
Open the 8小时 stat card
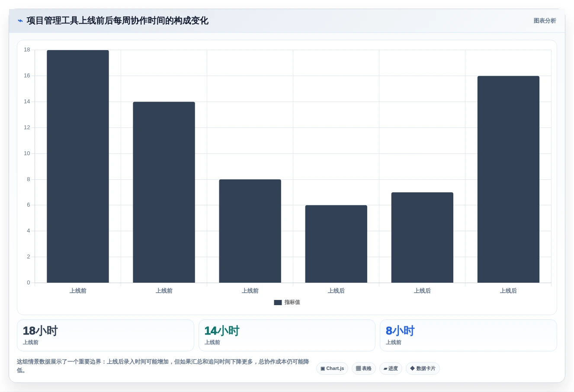pyautogui.click(x=468, y=335)
